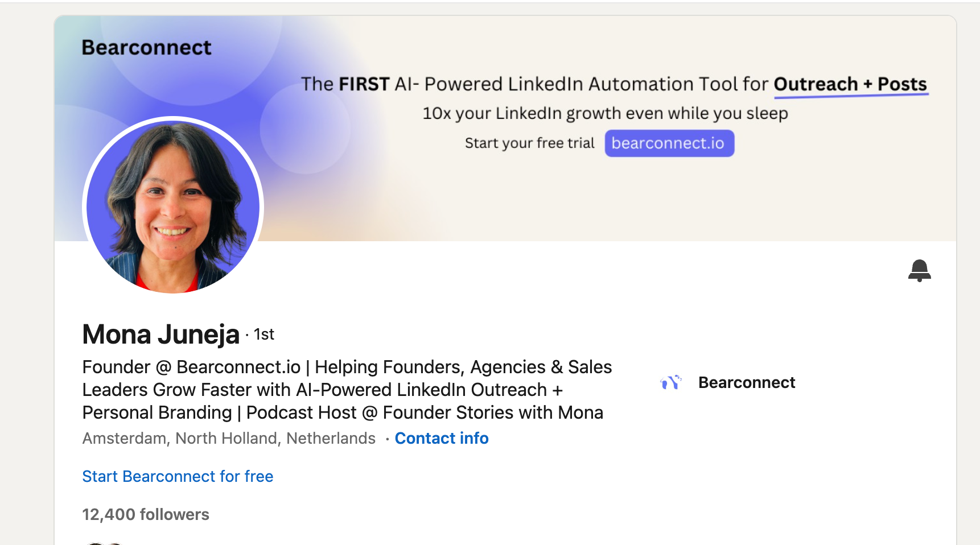Click the 1st degree connection badge
This screenshot has width=980, height=545.
point(264,335)
